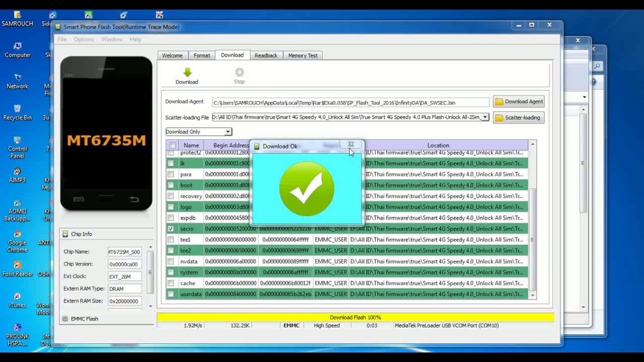Screen dimensions: 644x362
Task: Click the Download Flash 100% progress bar
Action: tap(355, 317)
